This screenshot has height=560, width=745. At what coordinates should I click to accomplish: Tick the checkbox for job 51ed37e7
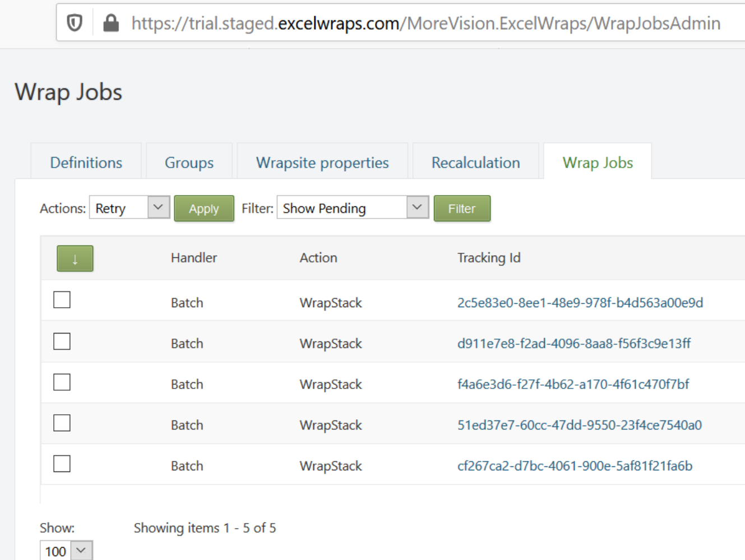point(62,422)
